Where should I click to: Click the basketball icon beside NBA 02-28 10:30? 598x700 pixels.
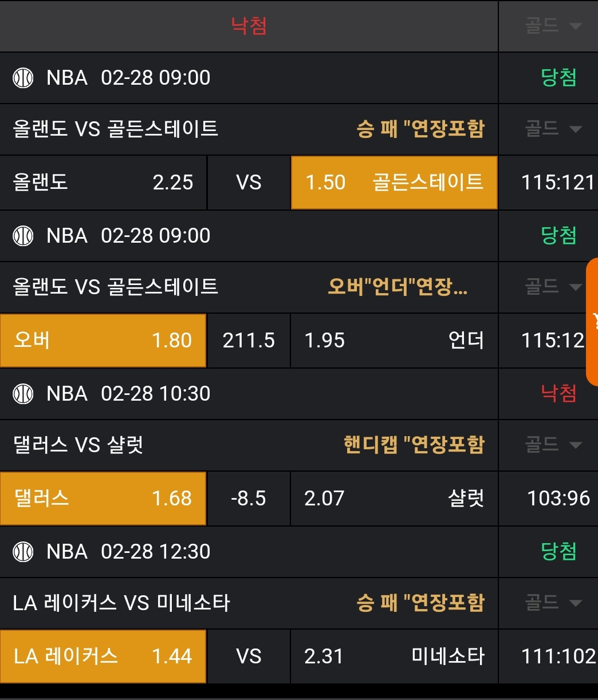tap(23, 394)
